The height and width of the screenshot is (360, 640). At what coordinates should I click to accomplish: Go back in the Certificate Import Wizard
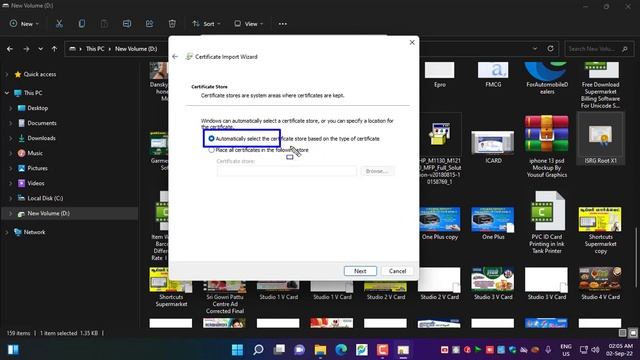175,57
